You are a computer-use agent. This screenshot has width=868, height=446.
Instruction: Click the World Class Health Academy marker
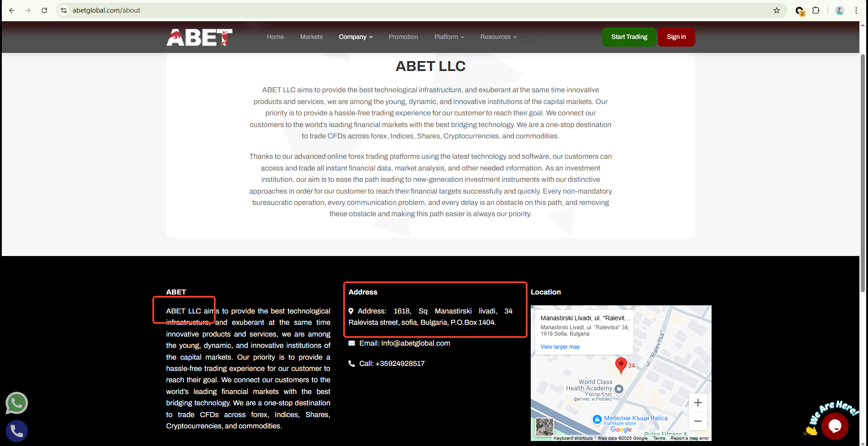click(619, 389)
